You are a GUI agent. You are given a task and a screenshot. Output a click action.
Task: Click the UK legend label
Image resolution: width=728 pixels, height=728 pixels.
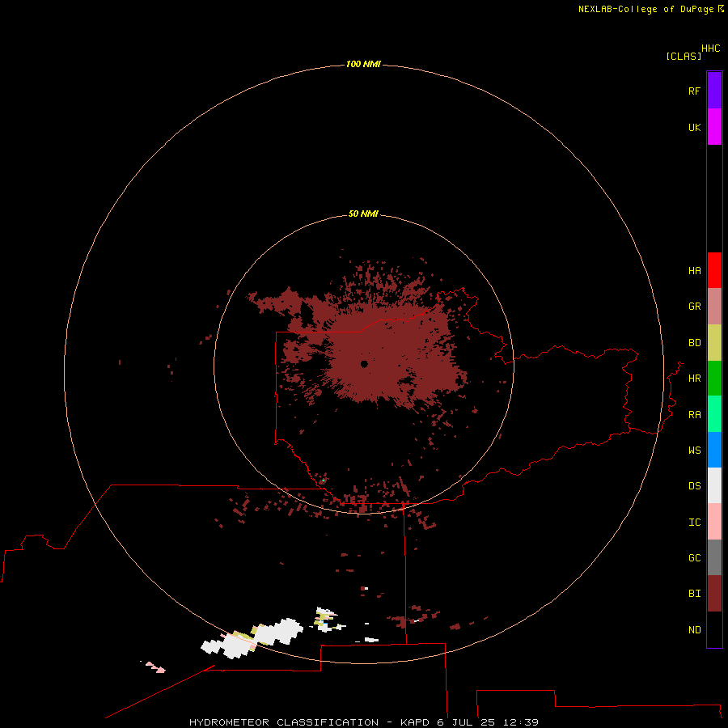694,127
